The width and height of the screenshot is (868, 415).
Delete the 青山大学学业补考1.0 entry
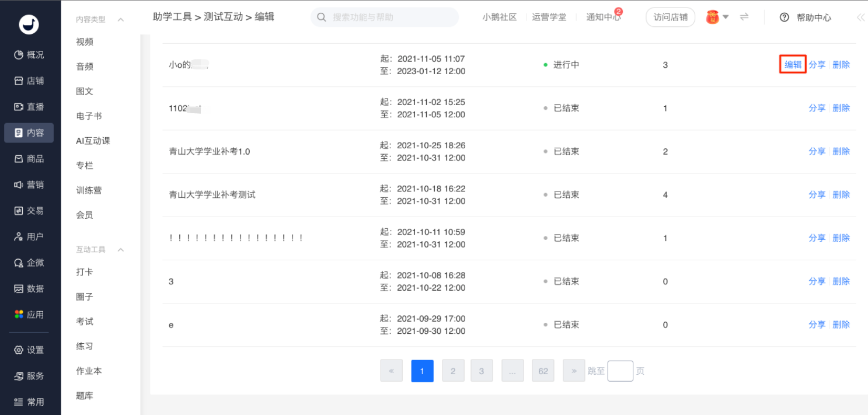click(x=841, y=152)
